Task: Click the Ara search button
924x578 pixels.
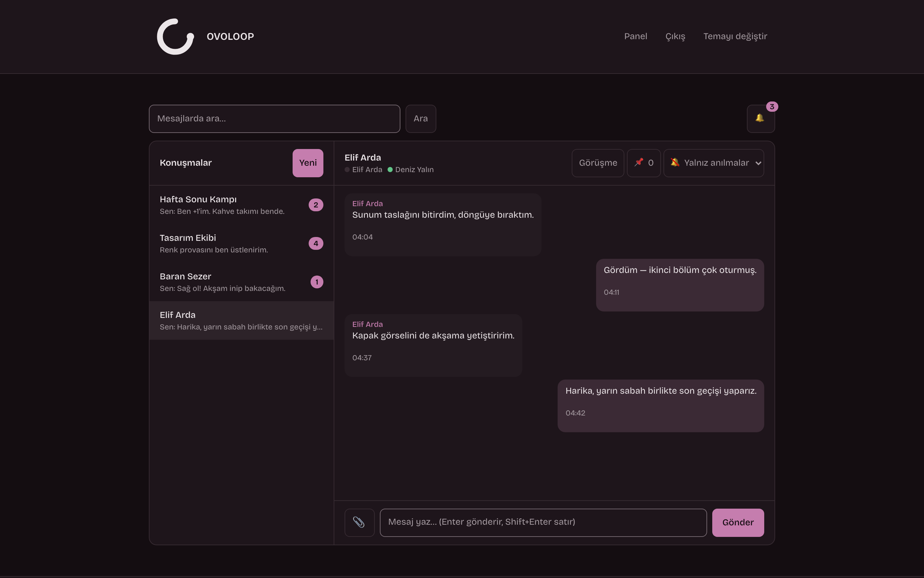Action: click(x=421, y=118)
